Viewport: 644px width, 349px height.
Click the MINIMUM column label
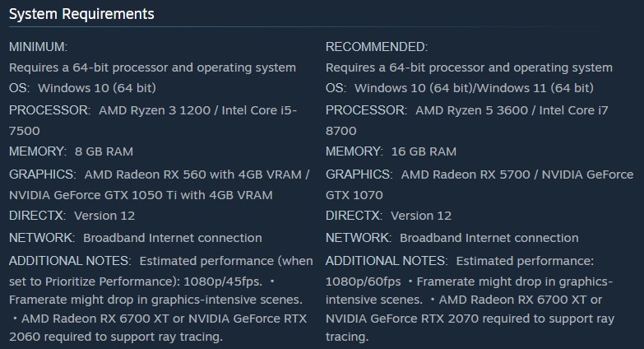(39, 47)
